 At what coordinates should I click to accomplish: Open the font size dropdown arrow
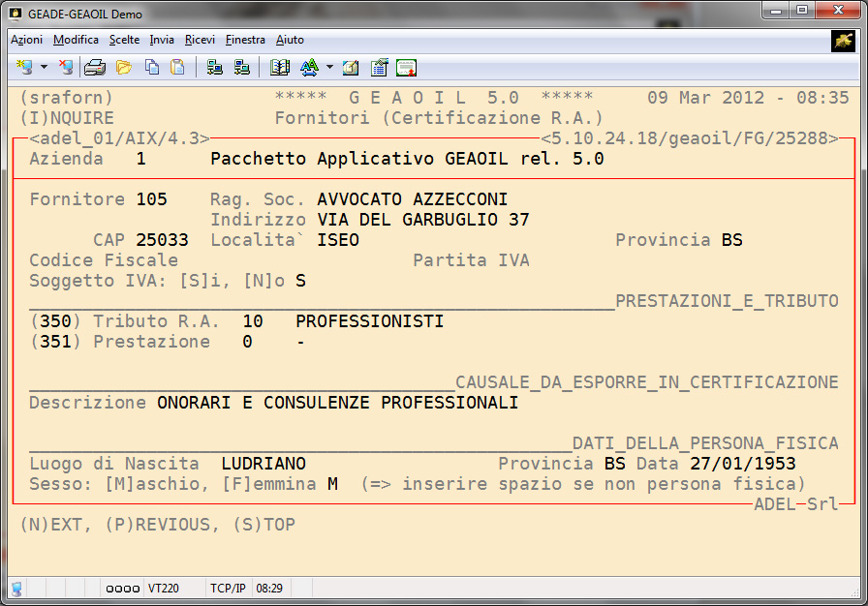click(328, 68)
